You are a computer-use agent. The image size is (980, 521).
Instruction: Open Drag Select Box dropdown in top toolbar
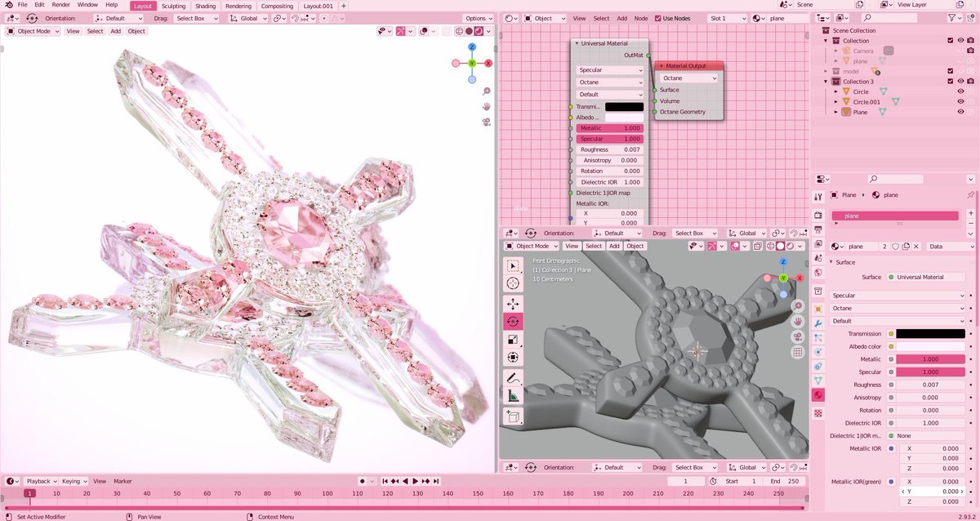[195, 18]
